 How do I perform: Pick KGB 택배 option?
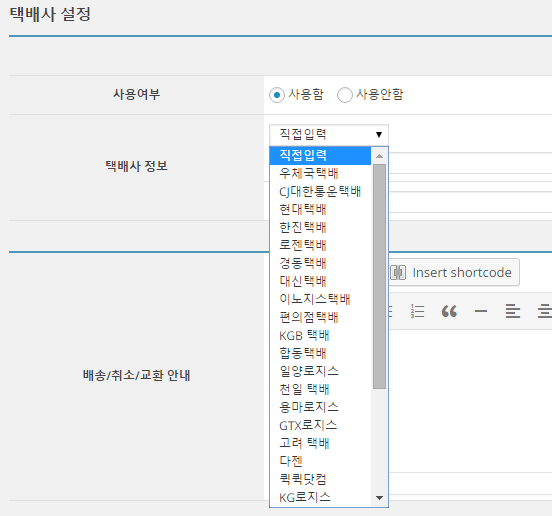point(320,335)
